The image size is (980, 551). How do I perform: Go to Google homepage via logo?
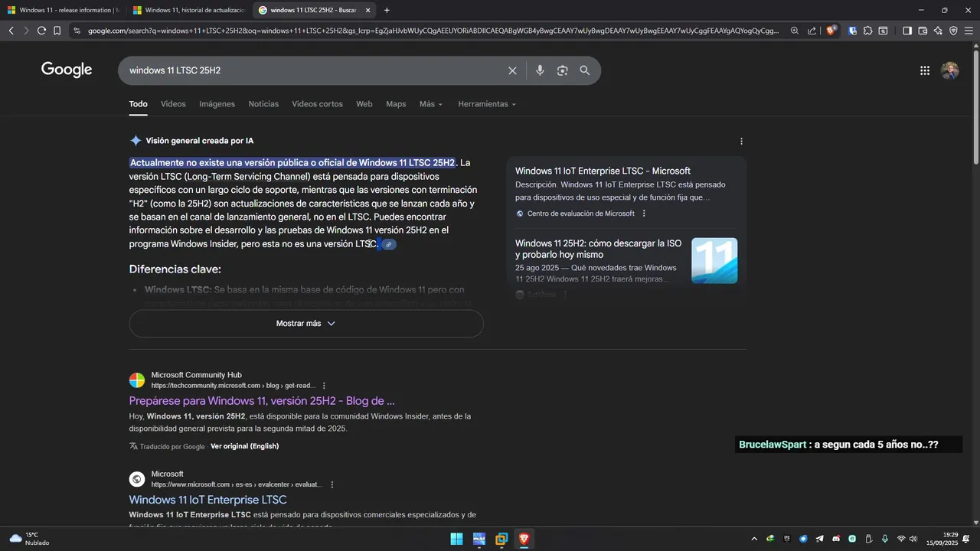point(67,70)
